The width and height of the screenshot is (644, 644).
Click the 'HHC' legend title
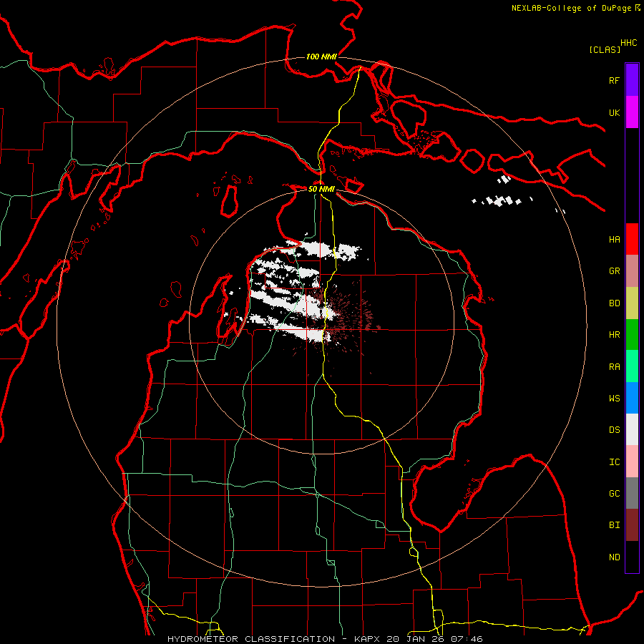(629, 43)
